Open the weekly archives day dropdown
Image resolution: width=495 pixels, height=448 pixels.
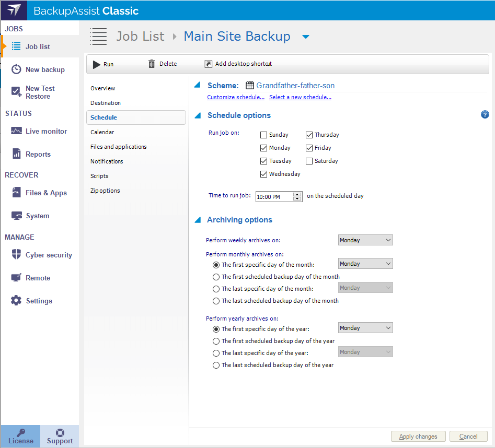365,240
